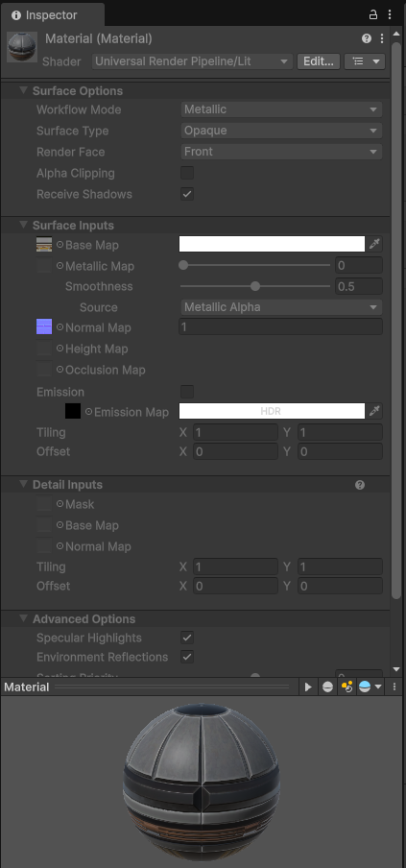The height and width of the screenshot is (868, 406).
Task: Click the Smoothness slider handle
Action: [x=255, y=286]
